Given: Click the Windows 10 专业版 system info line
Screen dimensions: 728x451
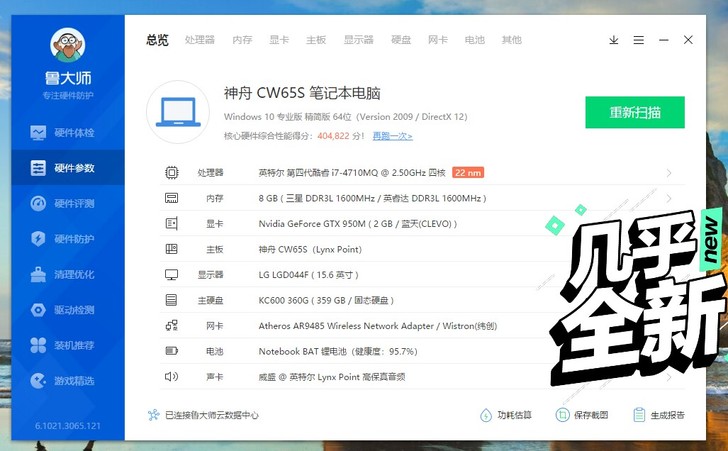Looking at the screenshot, I should (x=345, y=117).
